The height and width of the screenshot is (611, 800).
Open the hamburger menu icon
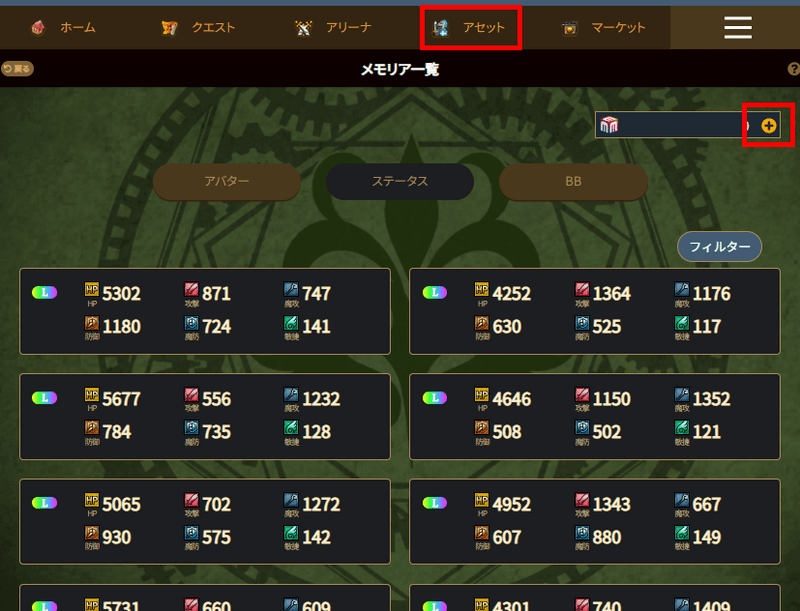[738, 28]
